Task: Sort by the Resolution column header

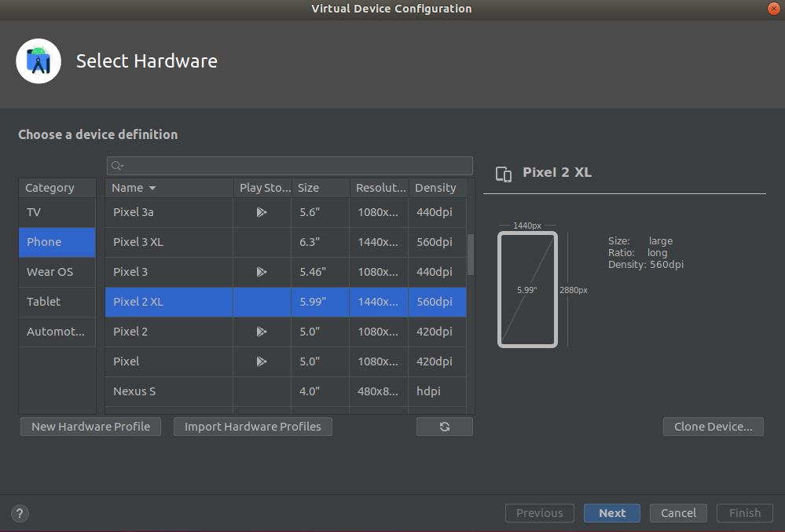Action: coord(379,188)
